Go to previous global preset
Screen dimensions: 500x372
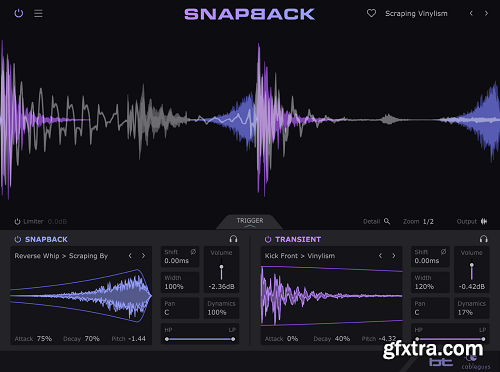(471, 13)
